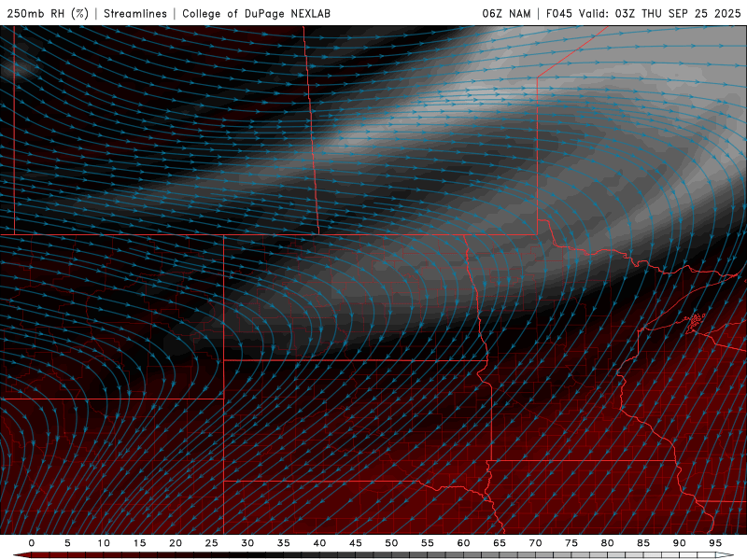Click the '90' value on color scale

coord(679,543)
